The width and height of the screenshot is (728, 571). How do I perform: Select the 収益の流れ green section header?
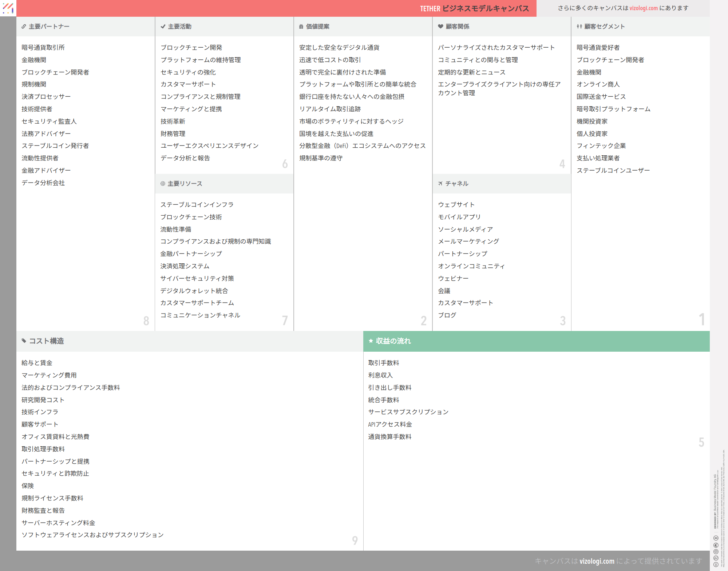click(536, 341)
